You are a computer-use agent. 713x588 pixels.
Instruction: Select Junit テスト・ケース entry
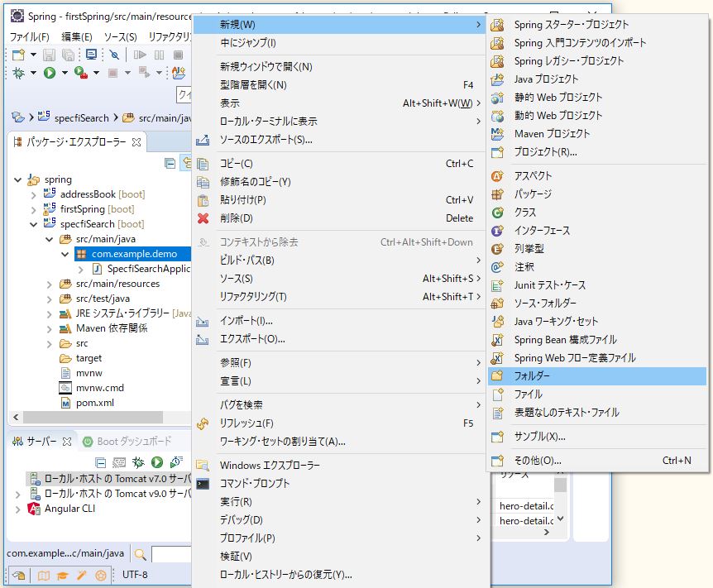[x=597, y=285]
